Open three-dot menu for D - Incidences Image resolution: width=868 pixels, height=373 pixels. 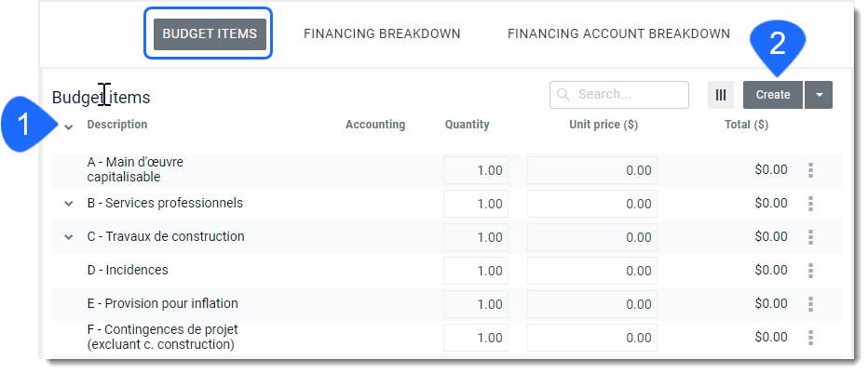click(810, 271)
